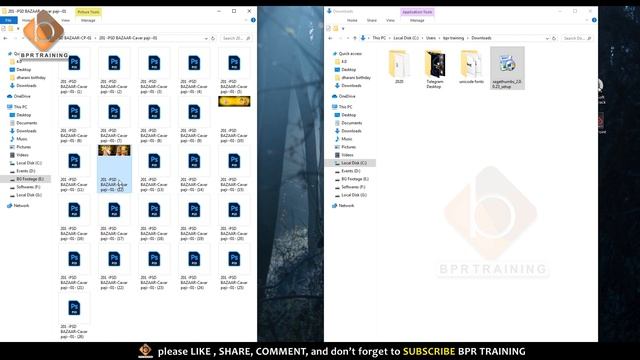Open the Telegram Desktop folder
Viewport: 640px width, 360px height.
point(434,69)
